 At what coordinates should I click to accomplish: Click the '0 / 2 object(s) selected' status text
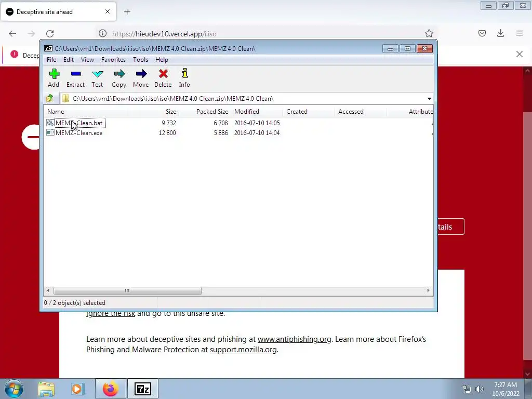pyautogui.click(x=75, y=303)
